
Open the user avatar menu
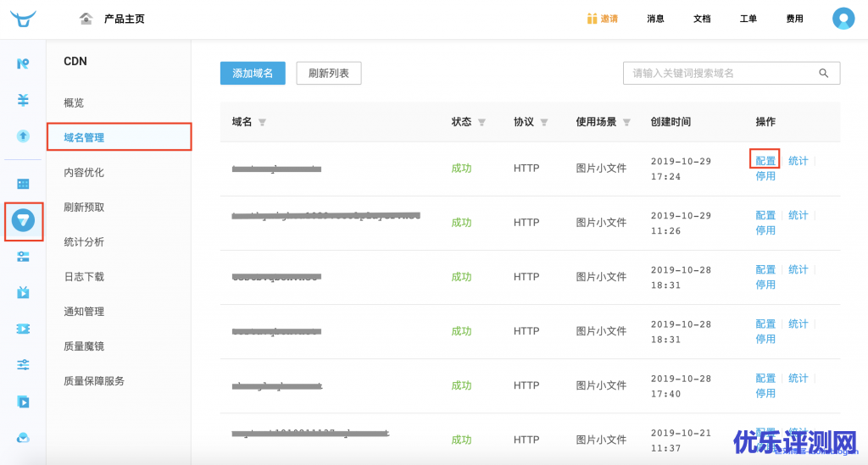coord(843,19)
